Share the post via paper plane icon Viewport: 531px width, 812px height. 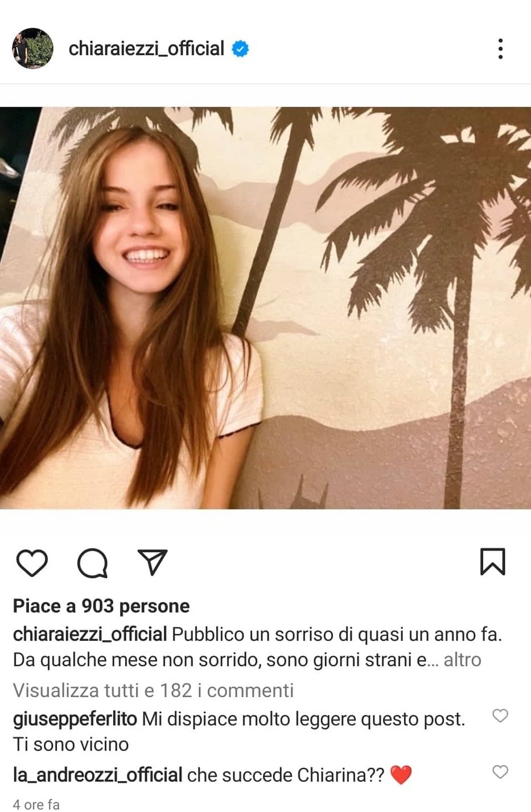[x=153, y=562]
